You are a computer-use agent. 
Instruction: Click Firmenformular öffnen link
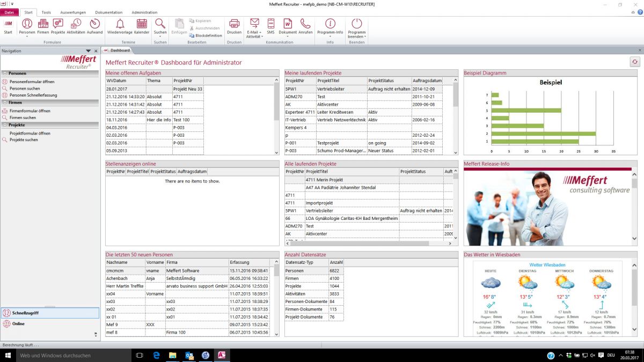30,110
